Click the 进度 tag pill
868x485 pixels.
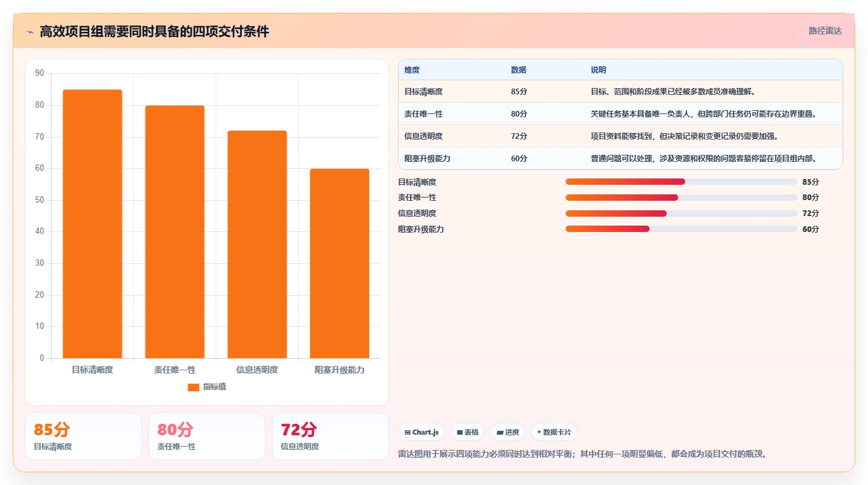pyautogui.click(x=508, y=432)
